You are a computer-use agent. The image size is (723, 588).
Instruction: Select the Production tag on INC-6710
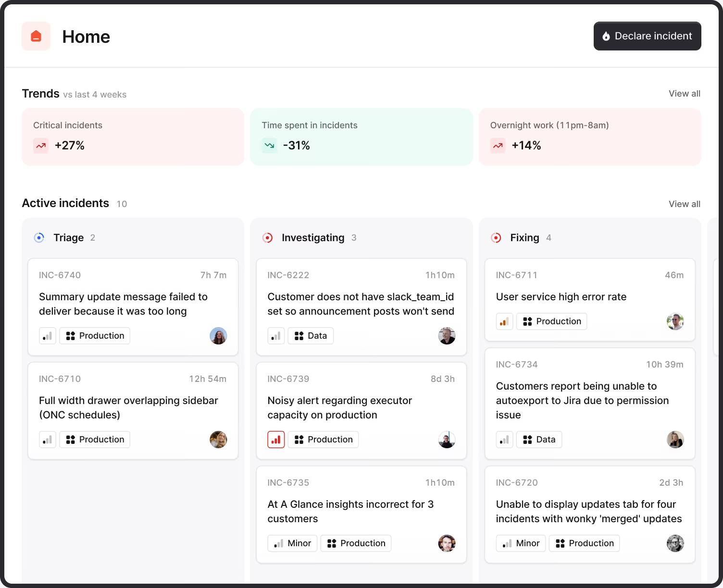click(94, 439)
